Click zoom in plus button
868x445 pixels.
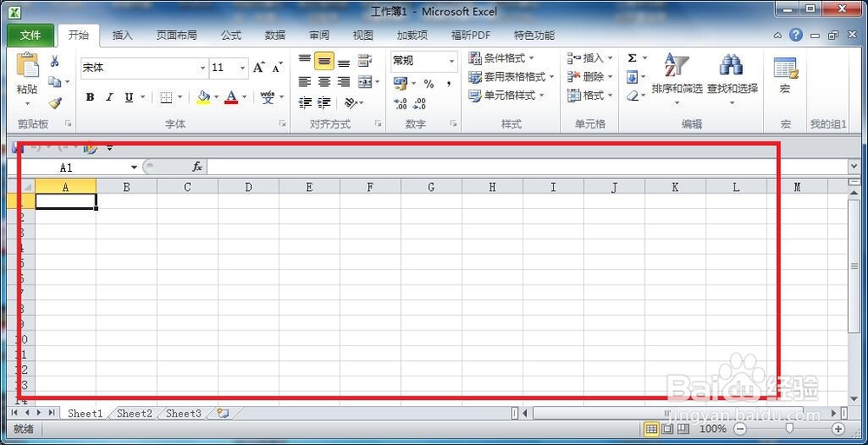tap(838, 429)
